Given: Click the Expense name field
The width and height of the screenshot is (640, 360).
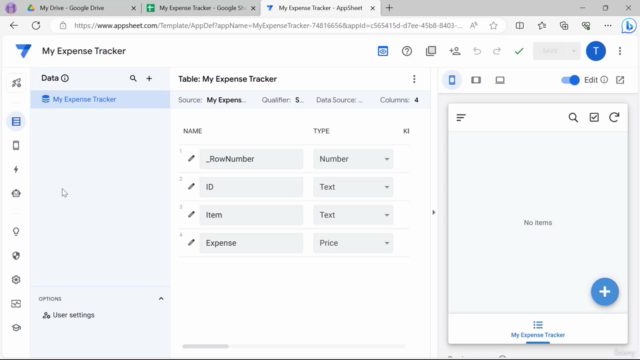Looking at the screenshot, I should pyautogui.click(x=251, y=243).
